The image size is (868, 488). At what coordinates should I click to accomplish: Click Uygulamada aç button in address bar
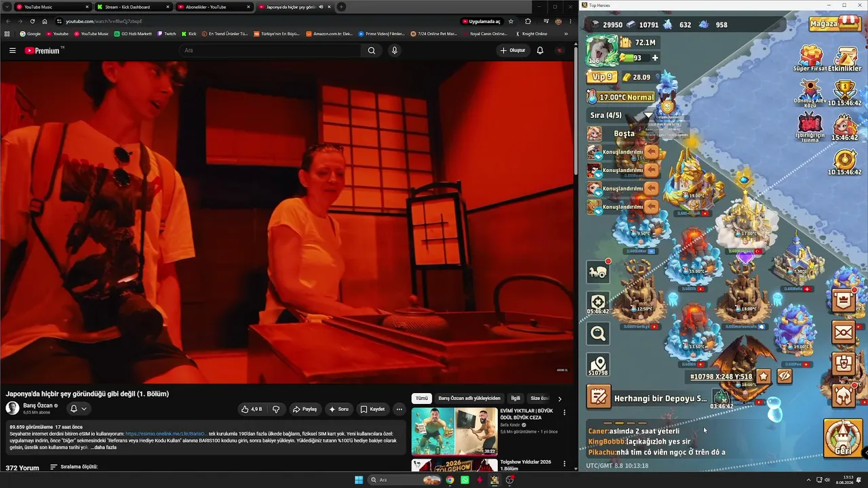click(481, 21)
